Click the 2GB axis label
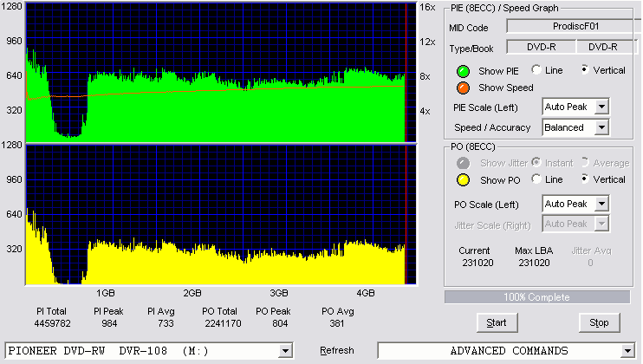Screen dimensions: 643x364 (x=192, y=293)
